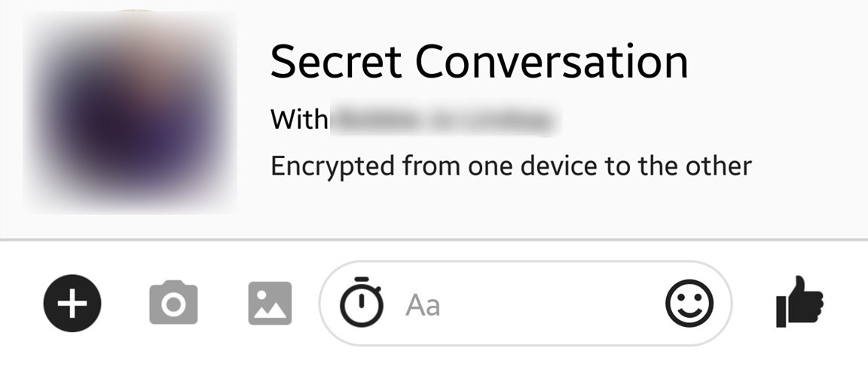
Task: Open the blurred contact profile picture
Action: pos(130,111)
